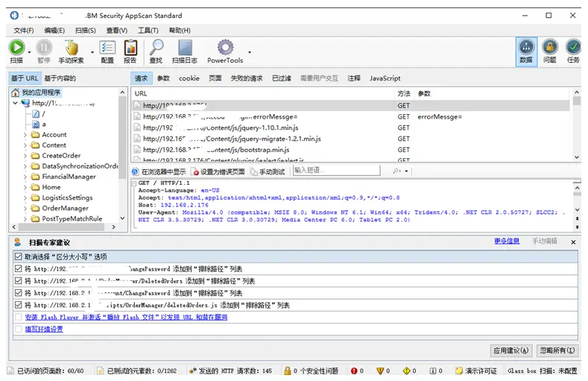
Task: Expand the OrderManager folder node
Action: tap(25, 208)
